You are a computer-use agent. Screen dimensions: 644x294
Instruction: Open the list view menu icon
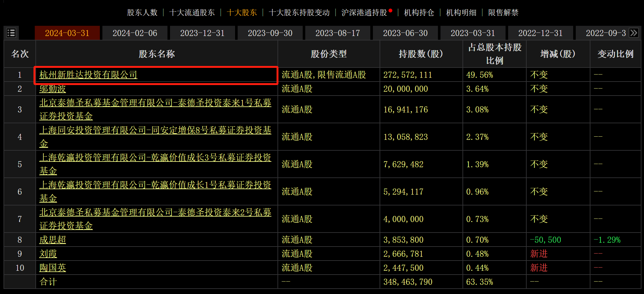11,33
